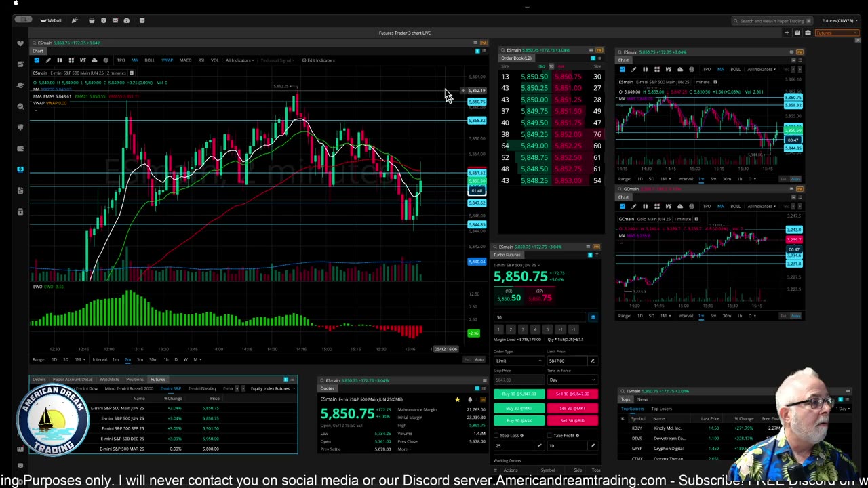Open the All Indicators dropdown in main chart
The image size is (868, 488).
(x=239, y=60)
